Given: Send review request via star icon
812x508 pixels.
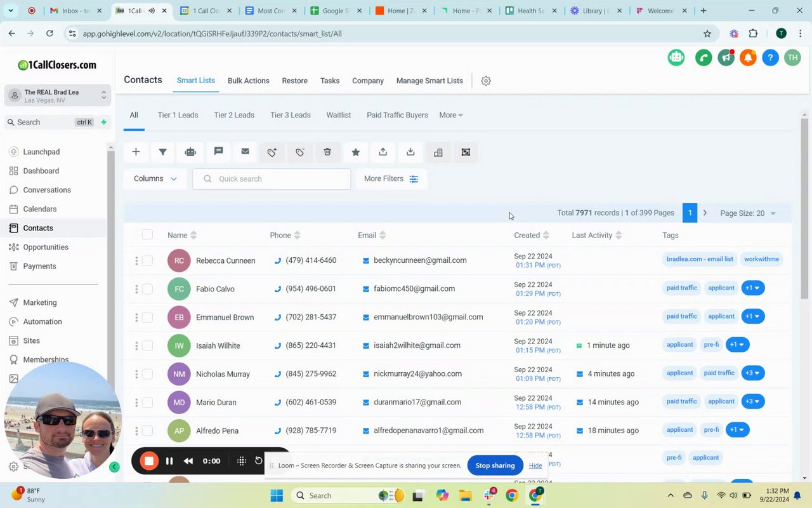Looking at the screenshot, I should point(356,152).
